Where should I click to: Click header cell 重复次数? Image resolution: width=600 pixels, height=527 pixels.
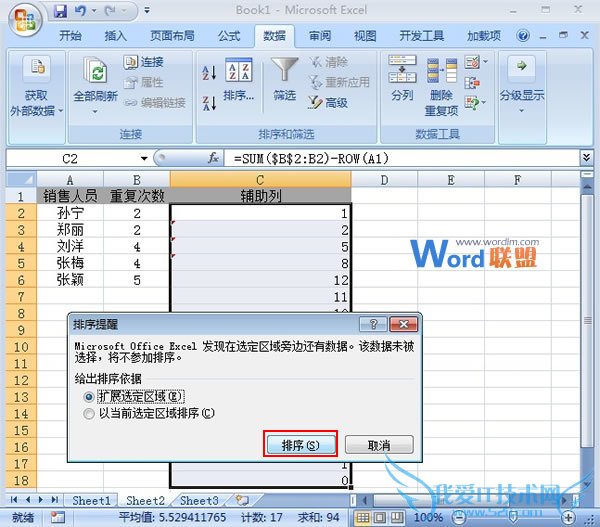[x=137, y=196]
